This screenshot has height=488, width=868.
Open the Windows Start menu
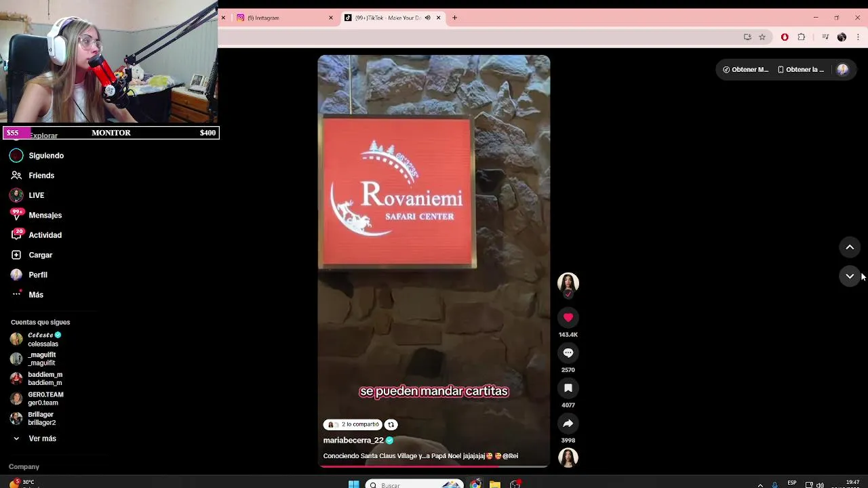point(353,484)
